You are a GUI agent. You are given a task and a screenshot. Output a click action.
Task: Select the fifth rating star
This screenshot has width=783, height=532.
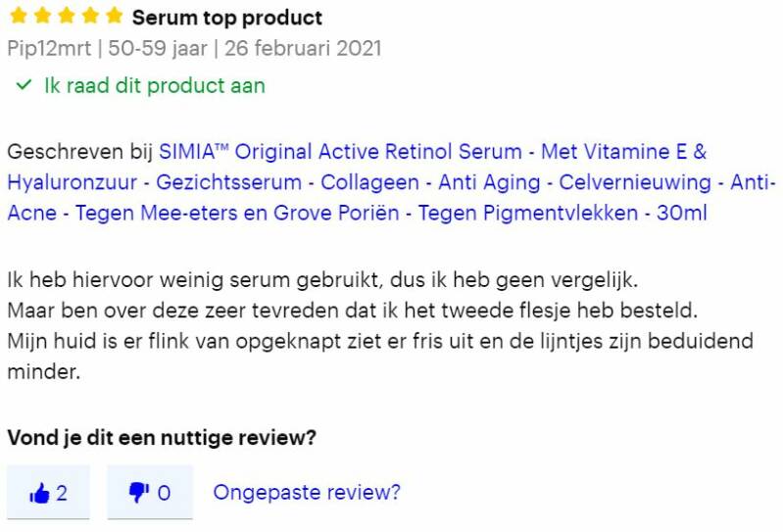[115, 17]
